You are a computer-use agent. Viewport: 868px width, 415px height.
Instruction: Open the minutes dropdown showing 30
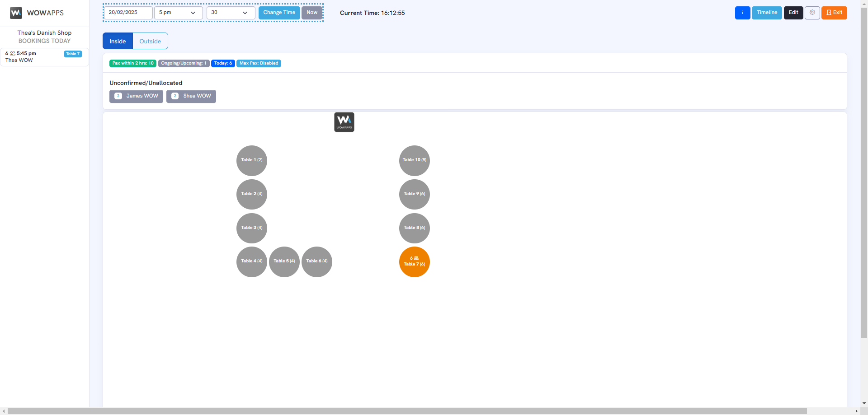tap(231, 13)
